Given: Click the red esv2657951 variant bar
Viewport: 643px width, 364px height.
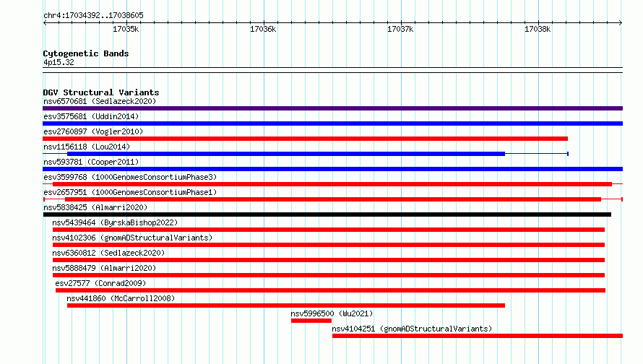Looking at the screenshot, I should tap(333, 199).
